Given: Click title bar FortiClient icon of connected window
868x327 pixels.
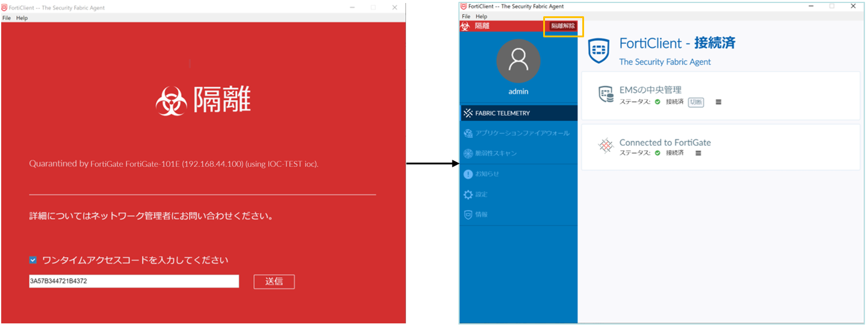Looking at the screenshot, I should (x=463, y=6).
